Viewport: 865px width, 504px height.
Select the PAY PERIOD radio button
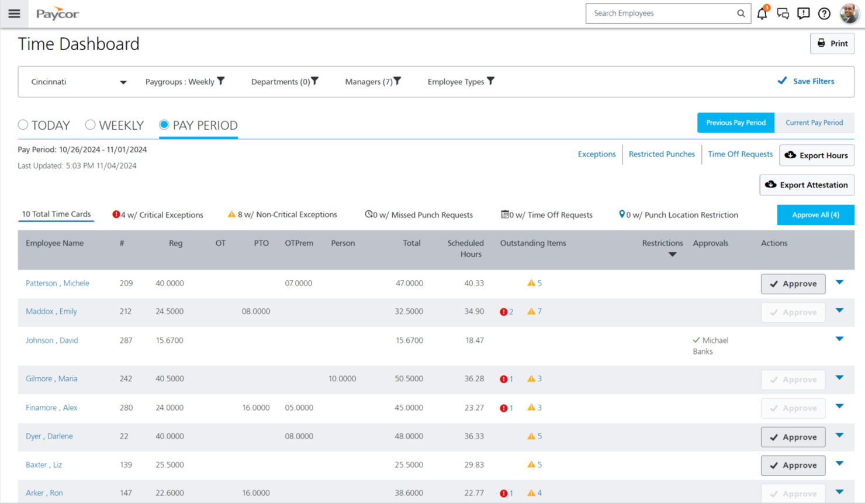click(164, 125)
